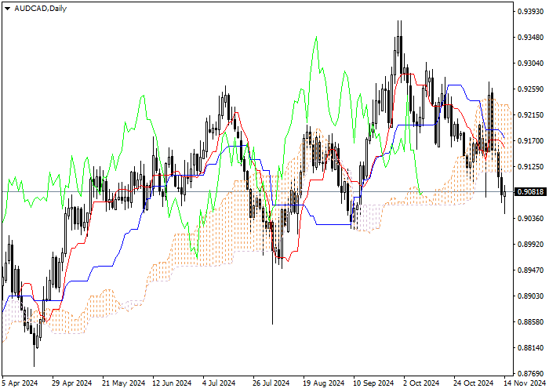549x392 pixels.
Task: Click the 10 Sep 2024 date label
Action: (x=374, y=383)
